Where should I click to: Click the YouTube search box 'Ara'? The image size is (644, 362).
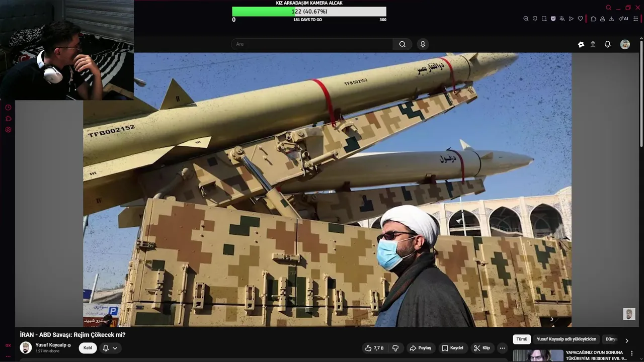coord(312,44)
